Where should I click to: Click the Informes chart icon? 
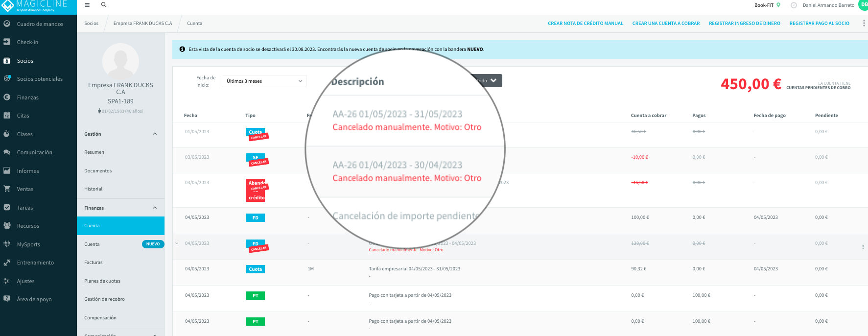coord(7,170)
